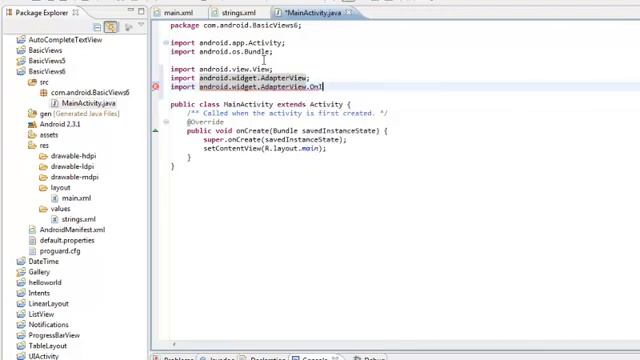Click the super.onCreate(savedInstanceState) line

(x=275, y=140)
